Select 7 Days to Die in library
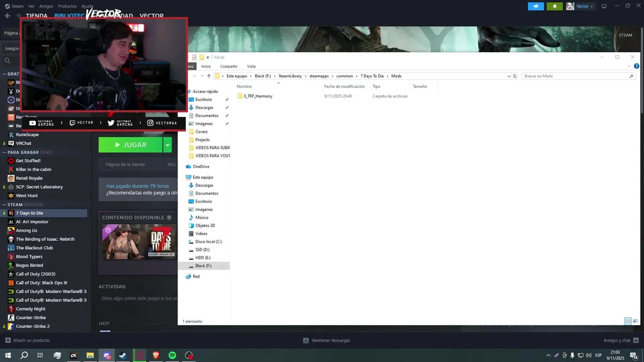Screen dimensions: 644x362 point(44,213)
